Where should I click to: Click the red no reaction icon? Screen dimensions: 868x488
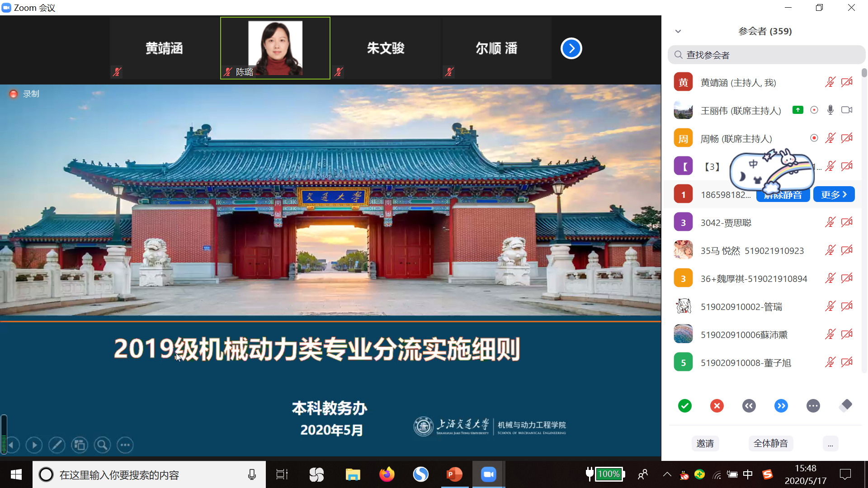717,406
